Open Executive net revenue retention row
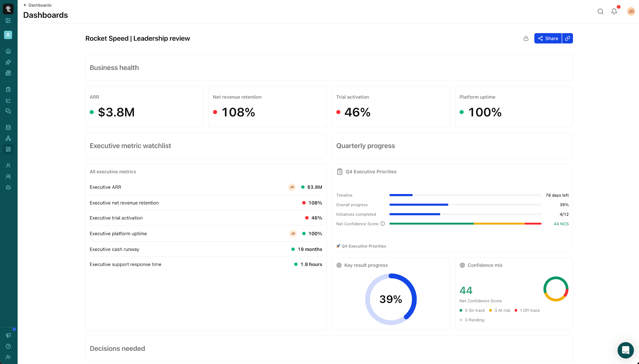 [x=206, y=203]
